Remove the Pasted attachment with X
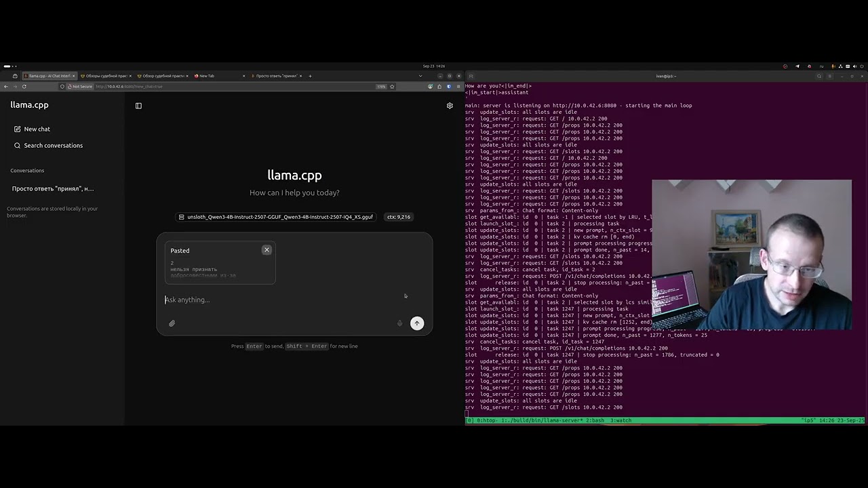The width and height of the screenshot is (868, 488). [267, 250]
